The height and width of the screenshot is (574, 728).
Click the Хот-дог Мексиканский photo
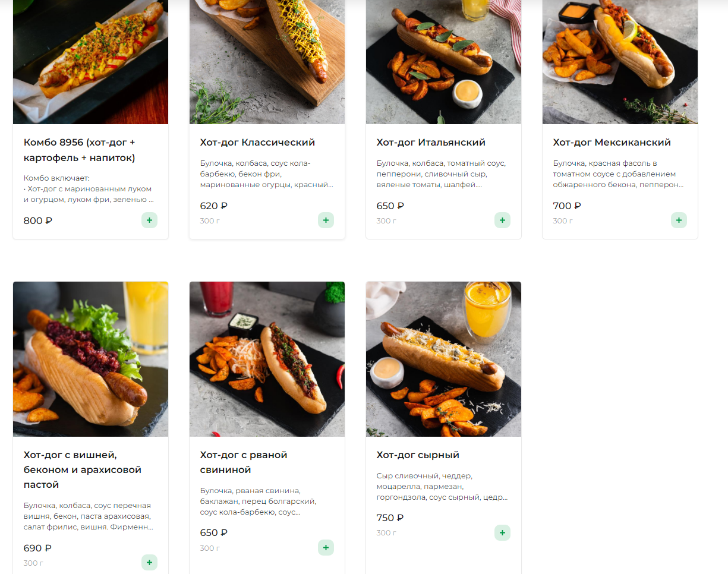620,62
